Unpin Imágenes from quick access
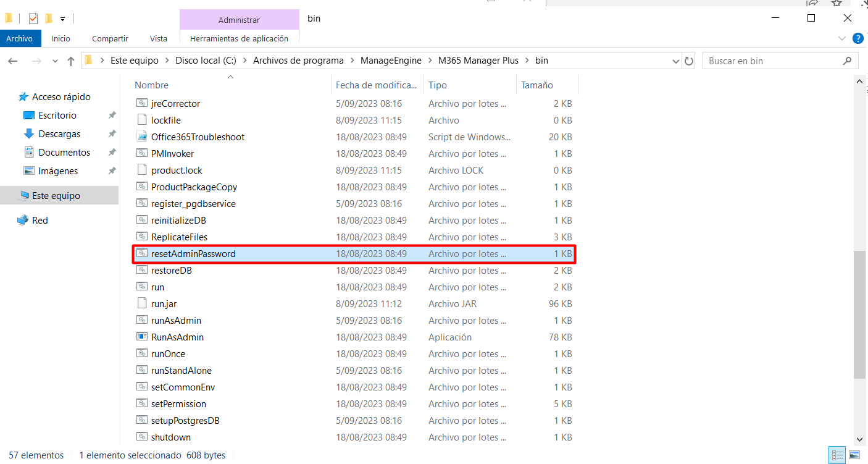Screen dimensions: 868x464 [x=112, y=171]
